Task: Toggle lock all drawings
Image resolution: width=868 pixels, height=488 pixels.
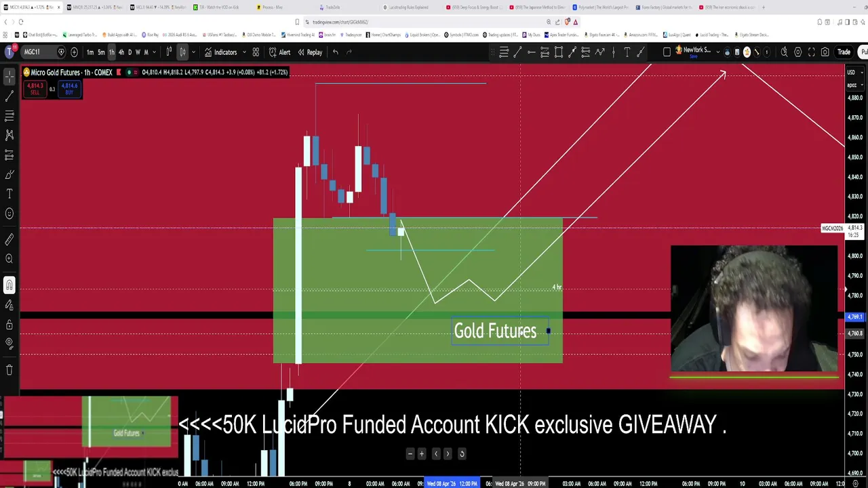Action: pos(9,325)
